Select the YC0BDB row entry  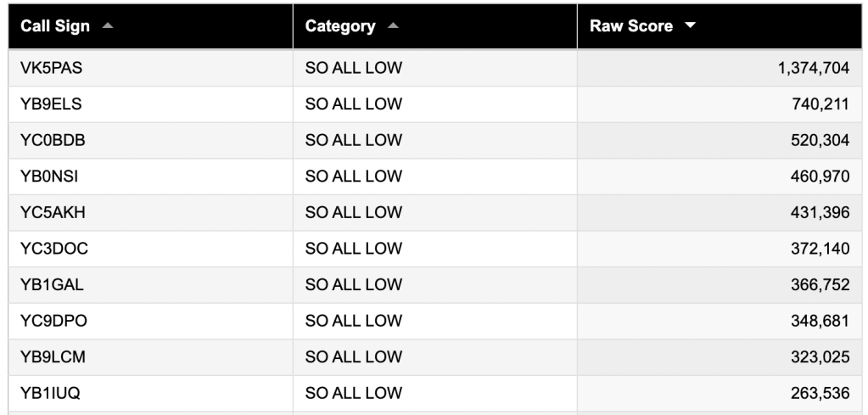(53, 141)
